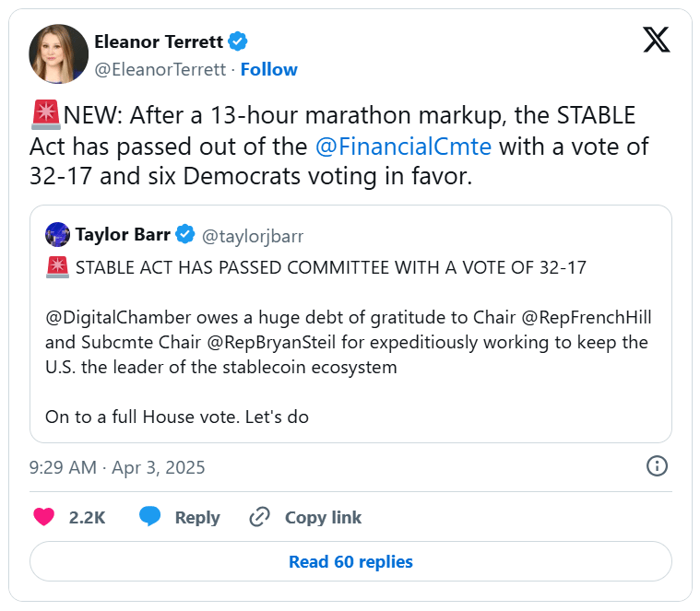Screen dimensions: 700x611
Task: Click the Taylor Barr author name
Action: (x=122, y=235)
